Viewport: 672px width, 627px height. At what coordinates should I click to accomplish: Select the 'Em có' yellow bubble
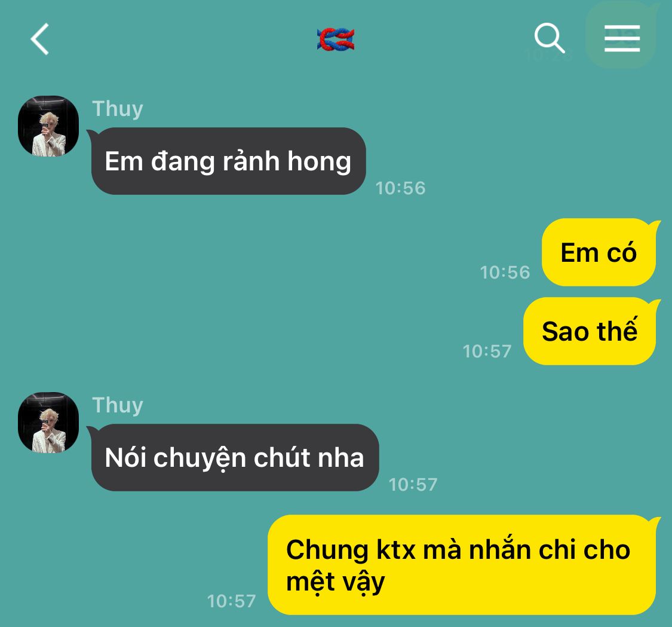coord(599,252)
